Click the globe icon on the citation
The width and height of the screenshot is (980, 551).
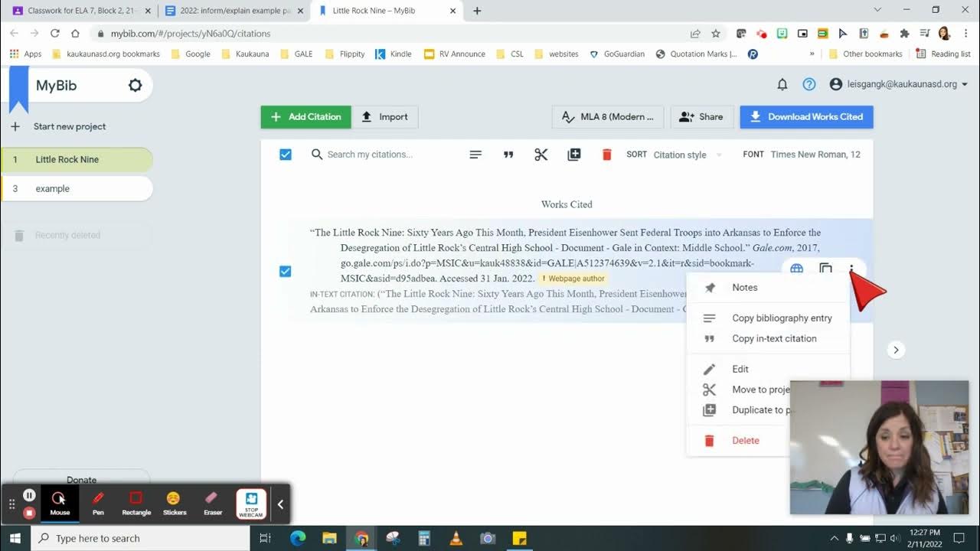[x=797, y=269]
